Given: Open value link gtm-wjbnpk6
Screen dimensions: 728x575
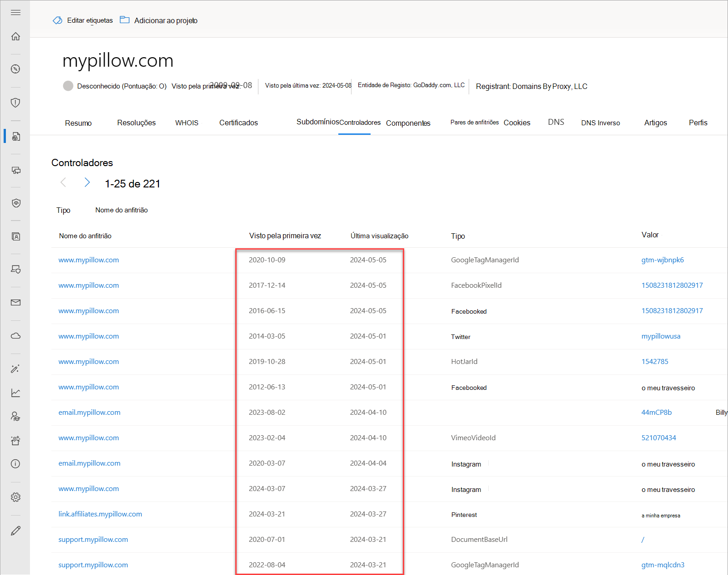Looking at the screenshot, I should [x=663, y=260].
